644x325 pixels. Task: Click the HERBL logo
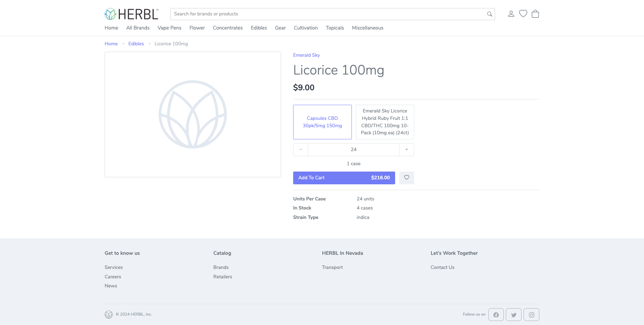click(131, 14)
